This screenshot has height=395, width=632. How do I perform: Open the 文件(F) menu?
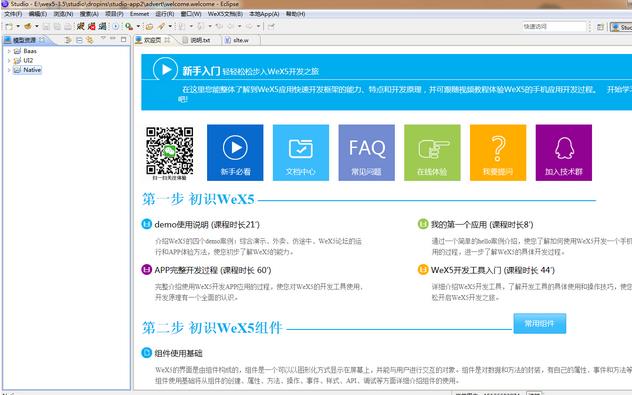[13, 14]
